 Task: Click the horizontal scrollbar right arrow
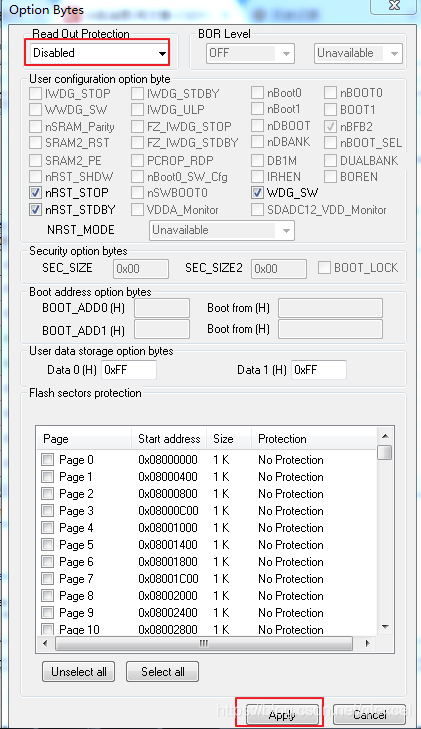pyautogui.click(x=368, y=643)
